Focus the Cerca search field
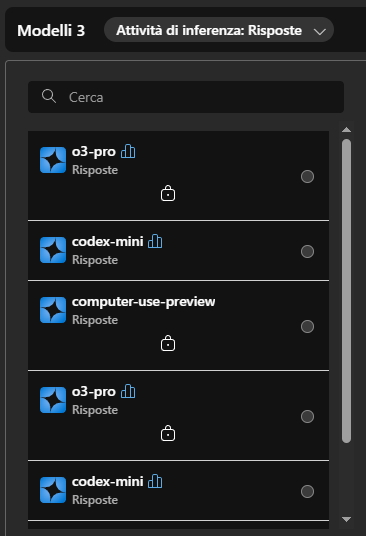This screenshot has width=366, height=536. click(x=186, y=97)
